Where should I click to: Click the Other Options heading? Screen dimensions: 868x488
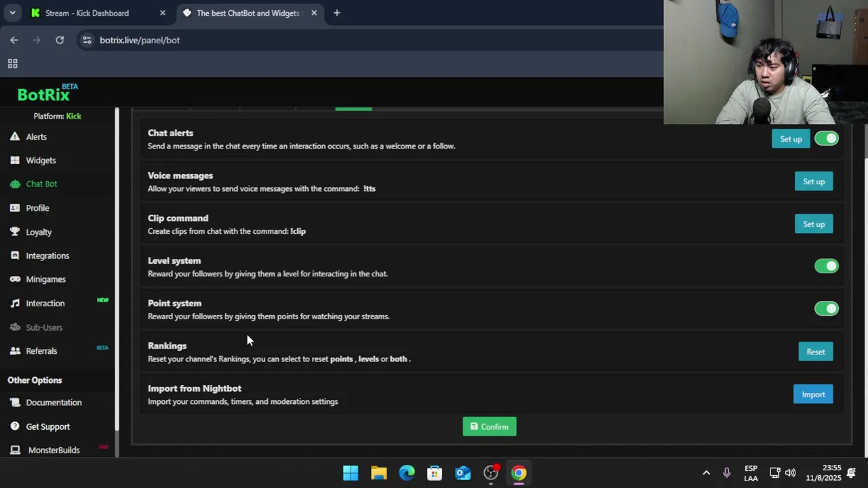[35, 380]
